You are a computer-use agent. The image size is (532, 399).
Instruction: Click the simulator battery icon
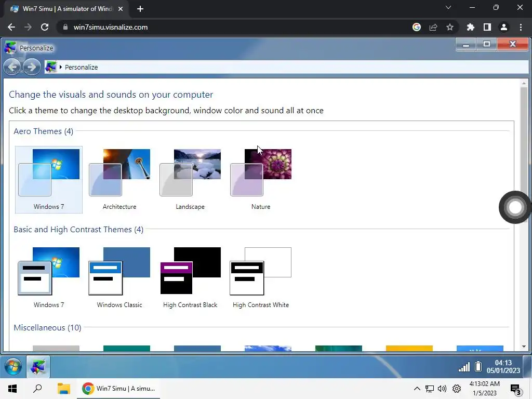click(478, 366)
